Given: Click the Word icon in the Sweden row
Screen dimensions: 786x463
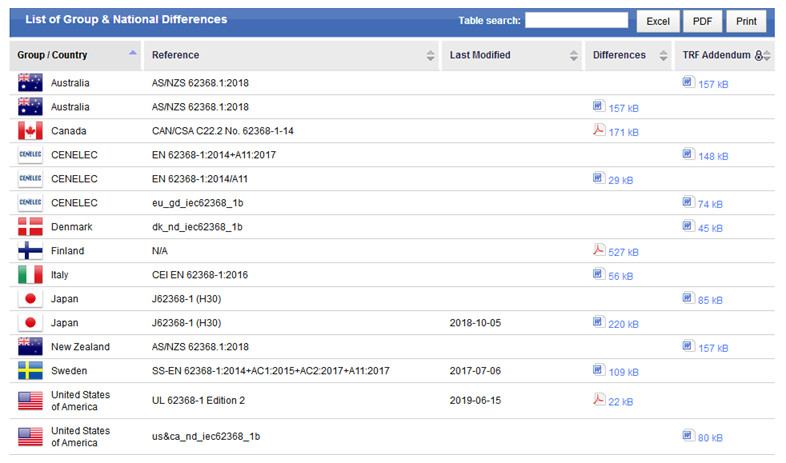Looking at the screenshot, I should (599, 370).
